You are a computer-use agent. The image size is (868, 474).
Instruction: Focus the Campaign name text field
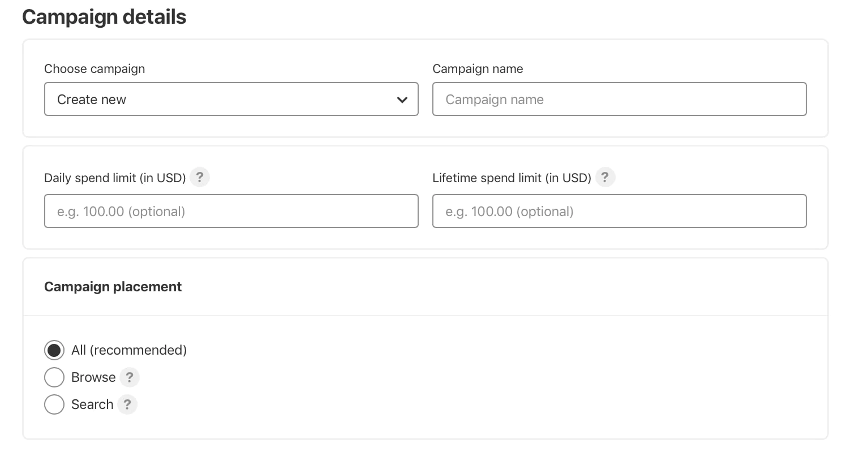point(619,100)
